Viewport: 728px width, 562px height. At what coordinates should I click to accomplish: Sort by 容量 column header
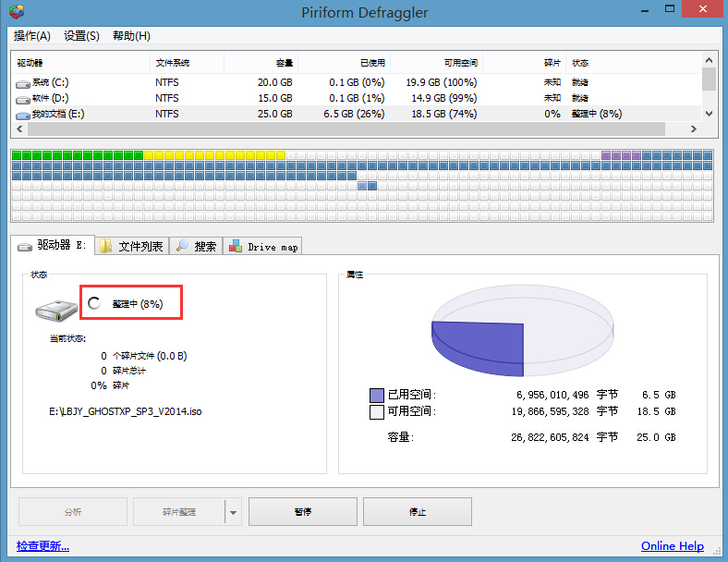coord(261,63)
